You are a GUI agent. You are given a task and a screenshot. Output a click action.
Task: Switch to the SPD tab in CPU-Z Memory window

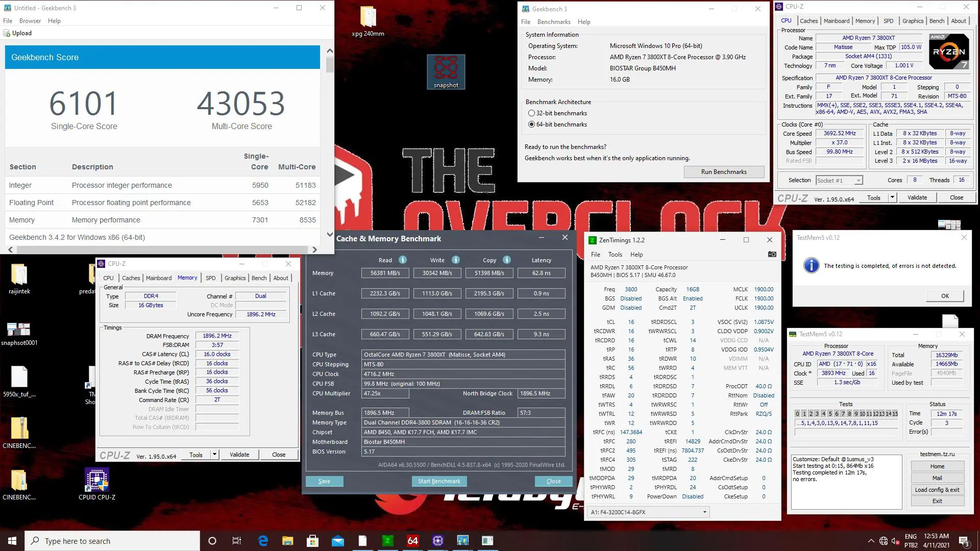pos(211,278)
